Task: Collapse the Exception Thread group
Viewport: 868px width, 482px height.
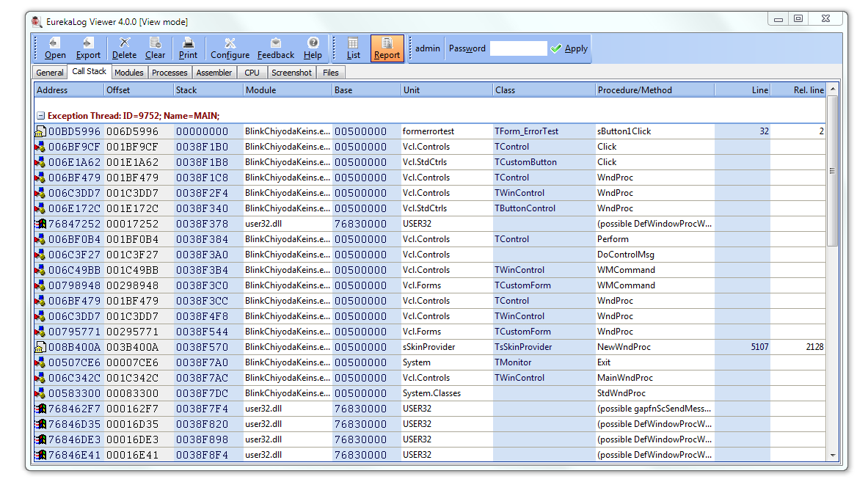Action: (41, 116)
